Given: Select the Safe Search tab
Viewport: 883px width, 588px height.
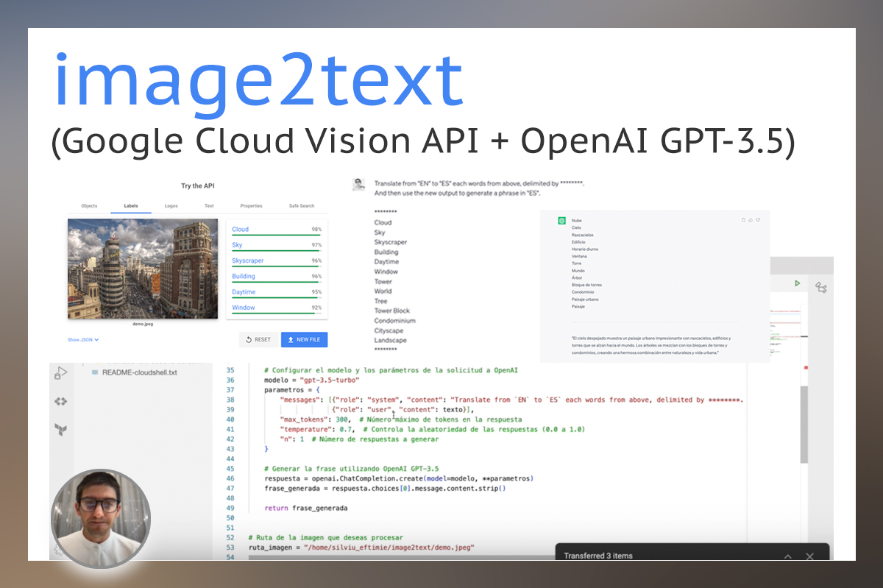Looking at the screenshot, I should click(302, 206).
